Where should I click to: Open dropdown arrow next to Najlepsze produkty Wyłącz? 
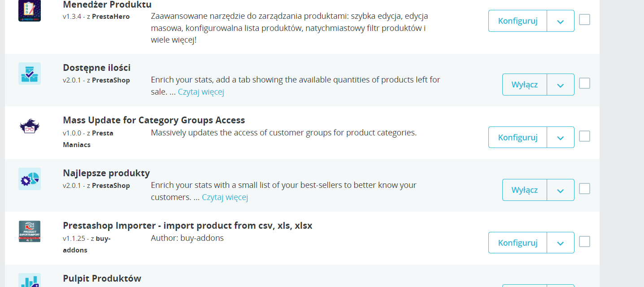561,190
